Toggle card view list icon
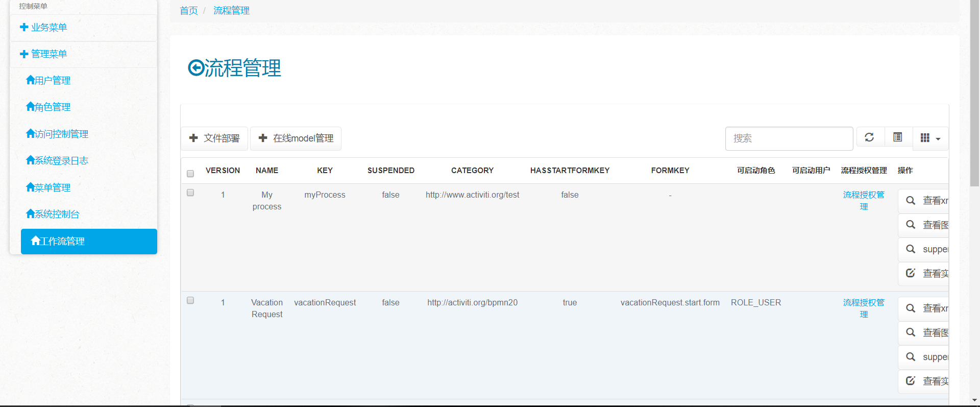 coord(898,137)
